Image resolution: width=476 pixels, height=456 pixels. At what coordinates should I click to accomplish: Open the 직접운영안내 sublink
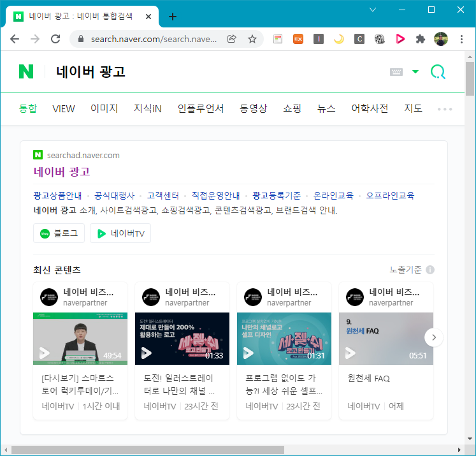point(215,195)
